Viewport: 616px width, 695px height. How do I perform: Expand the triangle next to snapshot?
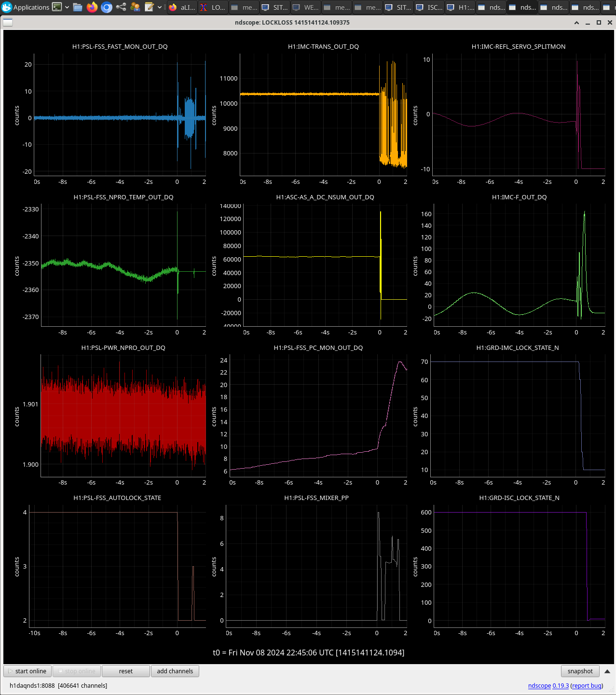[x=607, y=671]
